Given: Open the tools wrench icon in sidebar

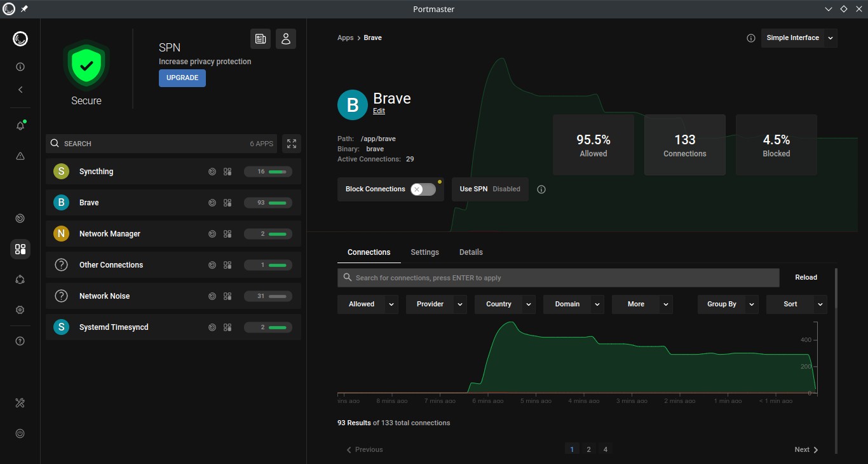Looking at the screenshot, I should (x=20, y=403).
